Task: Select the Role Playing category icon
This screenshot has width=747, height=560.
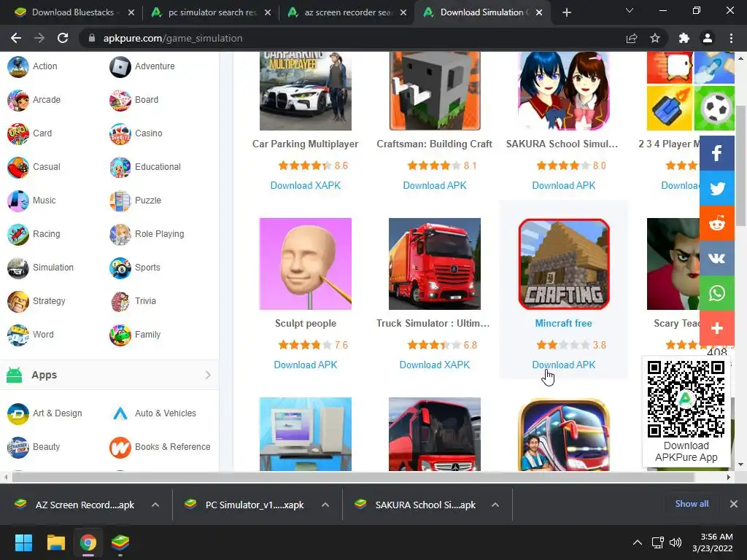Action: pos(120,234)
